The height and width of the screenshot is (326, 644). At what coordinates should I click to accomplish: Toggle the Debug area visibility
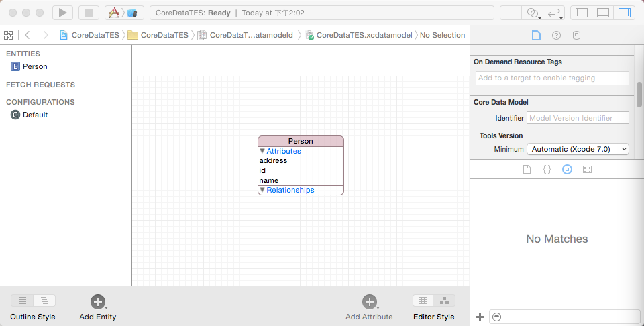tap(603, 13)
